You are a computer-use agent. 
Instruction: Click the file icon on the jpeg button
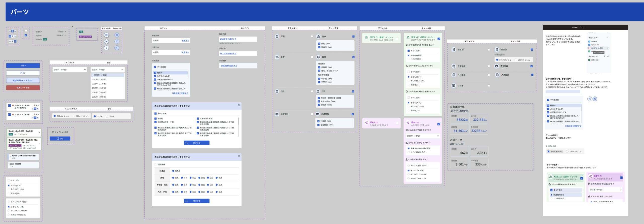58,139
